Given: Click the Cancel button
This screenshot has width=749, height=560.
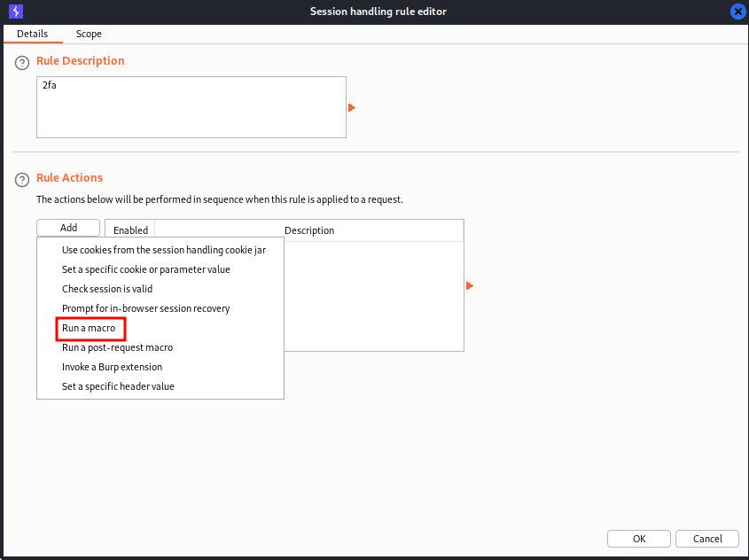Looking at the screenshot, I should 707,539.
